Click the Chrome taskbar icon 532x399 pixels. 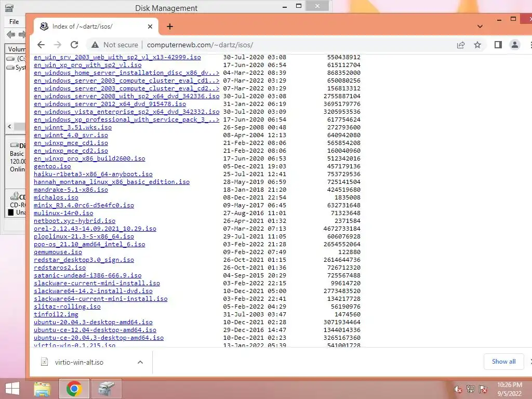tap(74, 389)
